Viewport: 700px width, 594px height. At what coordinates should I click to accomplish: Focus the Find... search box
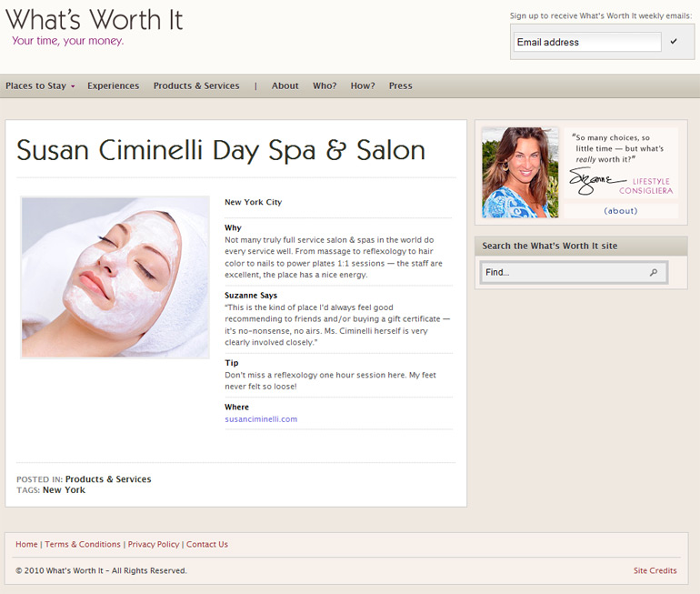[564, 272]
